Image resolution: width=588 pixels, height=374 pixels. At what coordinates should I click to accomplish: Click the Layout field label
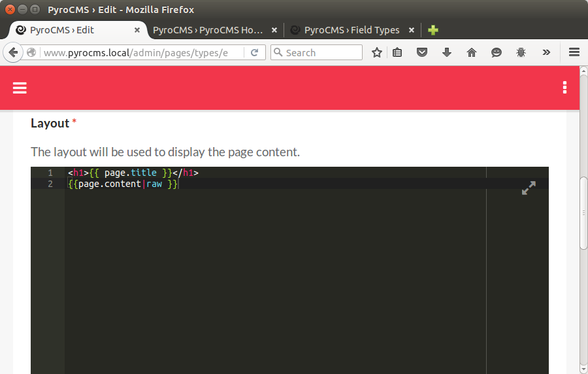coord(50,123)
